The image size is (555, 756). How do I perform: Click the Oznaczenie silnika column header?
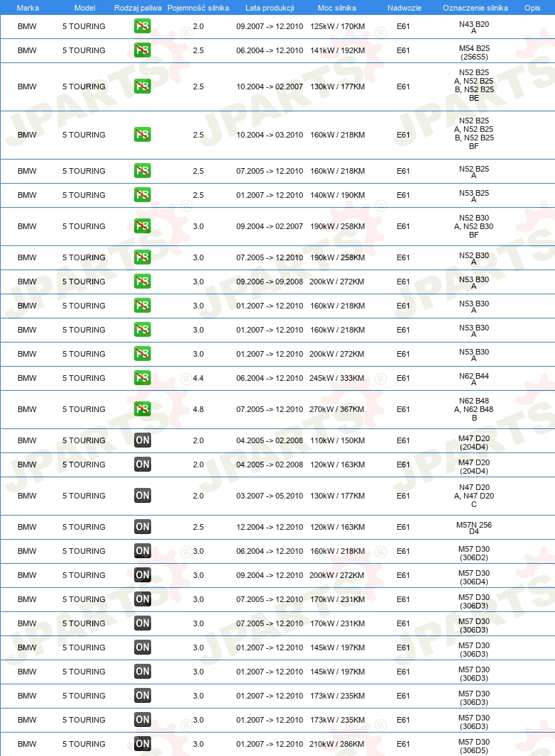pyautogui.click(x=476, y=8)
